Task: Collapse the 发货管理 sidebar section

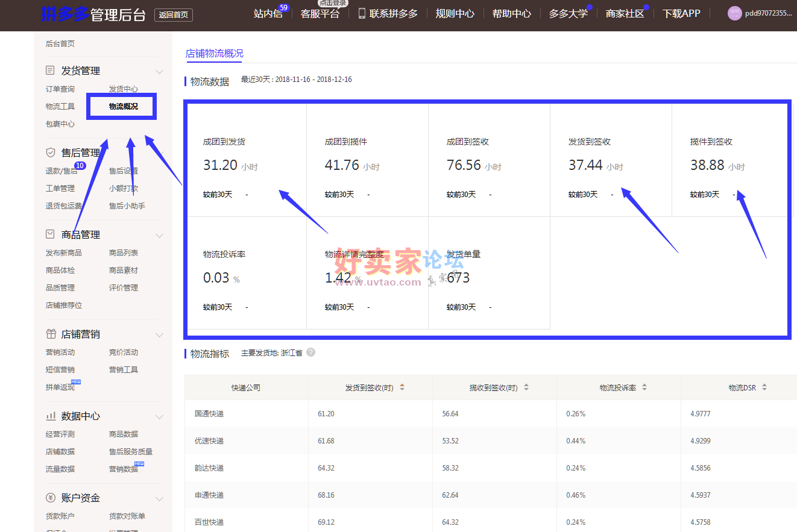Action: click(159, 72)
